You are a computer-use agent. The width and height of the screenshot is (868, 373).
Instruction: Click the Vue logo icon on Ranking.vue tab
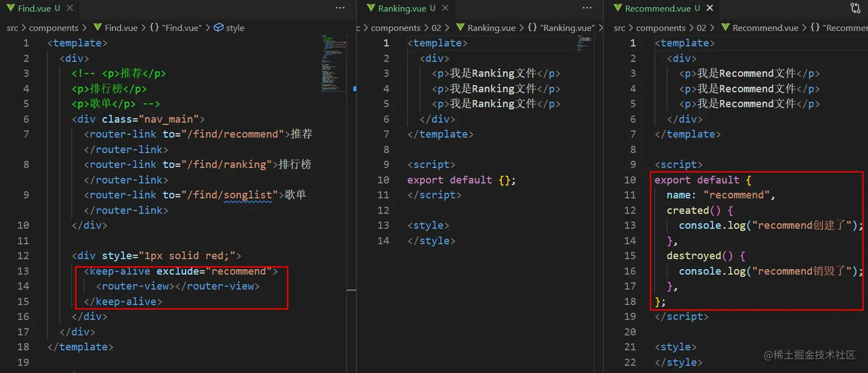point(371,8)
